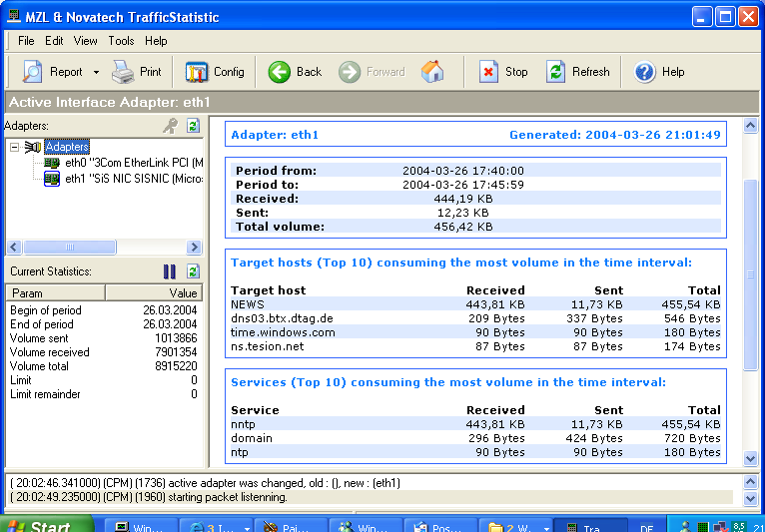Click ns.tesion.net host entry

(x=268, y=346)
